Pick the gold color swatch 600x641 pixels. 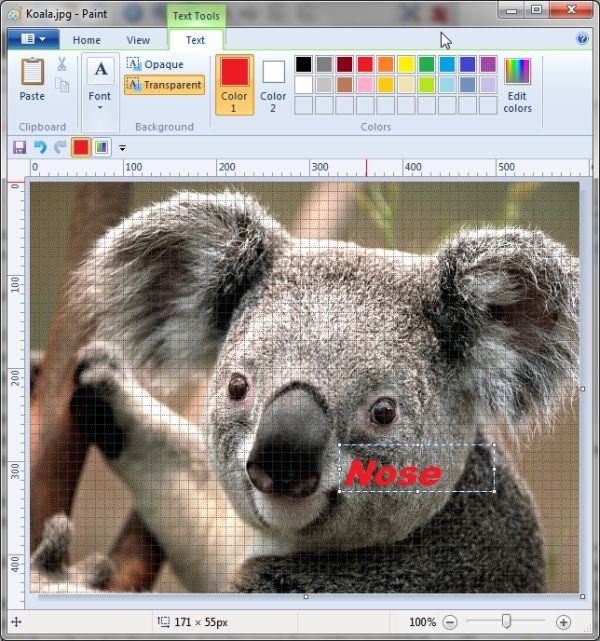[x=385, y=85]
